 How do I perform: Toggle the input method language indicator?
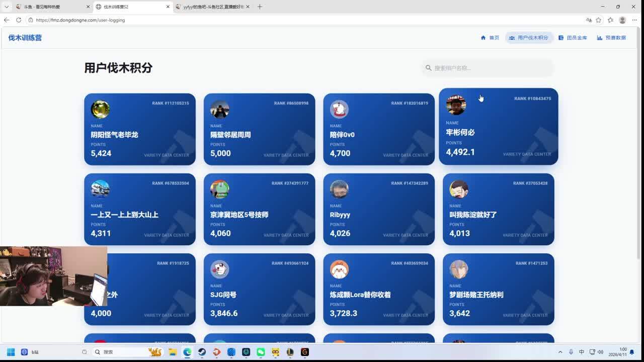pyautogui.click(x=582, y=352)
